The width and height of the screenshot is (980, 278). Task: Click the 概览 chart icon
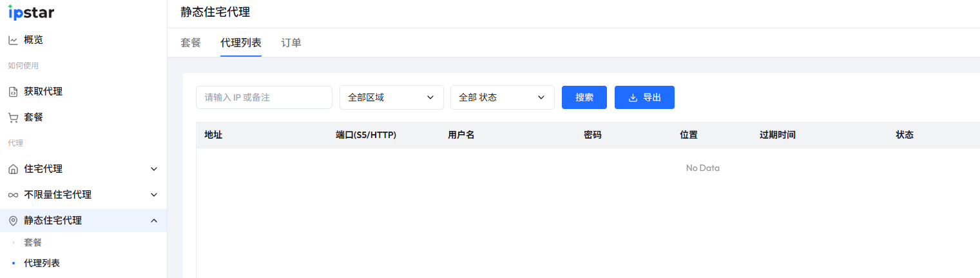click(13, 40)
